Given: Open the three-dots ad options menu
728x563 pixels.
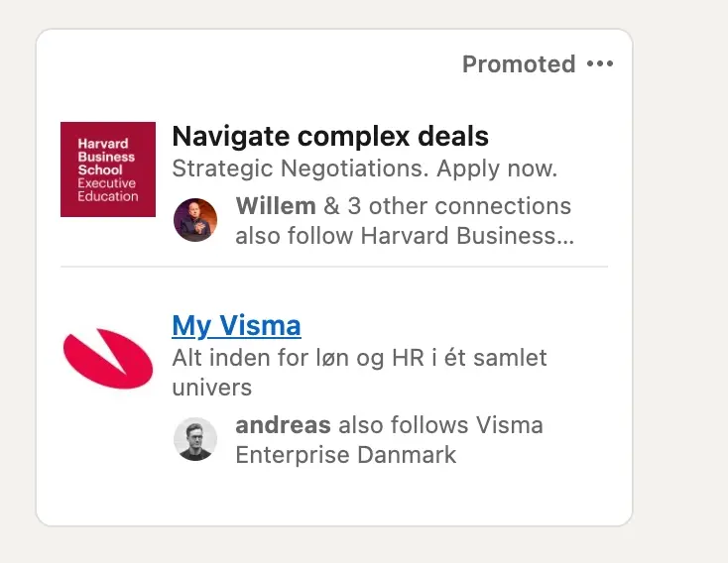Looking at the screenshot, I should tap(600, 63).
